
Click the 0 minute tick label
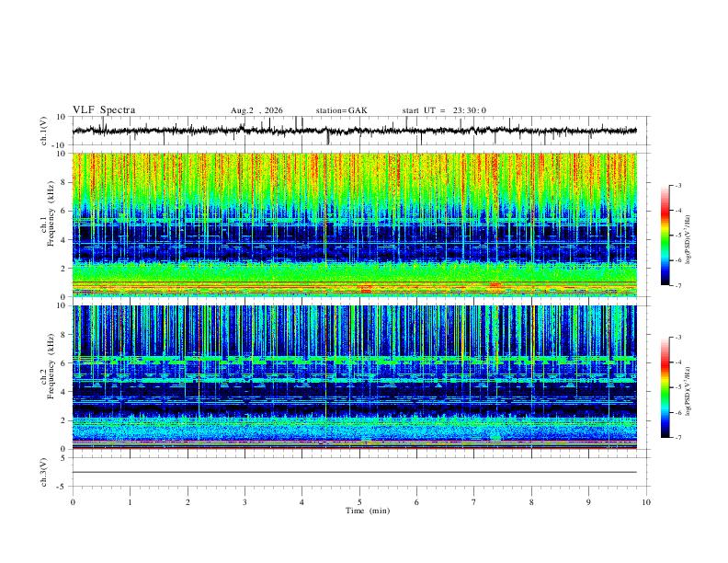click(x=73, y=502)
